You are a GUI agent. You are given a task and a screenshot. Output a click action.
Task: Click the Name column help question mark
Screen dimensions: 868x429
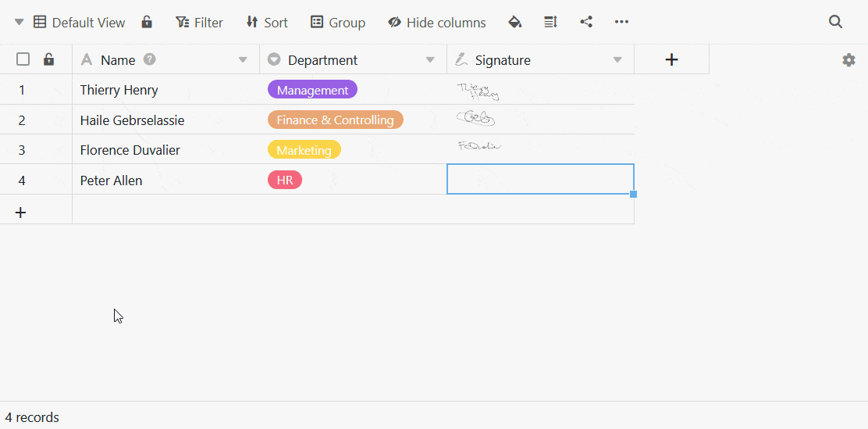click(149, 59)
